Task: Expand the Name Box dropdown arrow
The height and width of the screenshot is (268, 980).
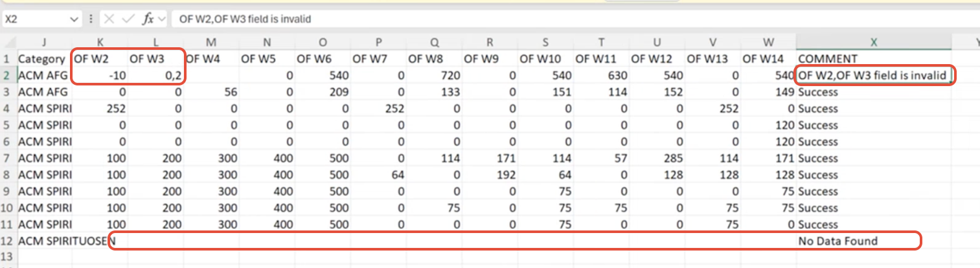Action: pyautogui.click(x=73, y=19)
